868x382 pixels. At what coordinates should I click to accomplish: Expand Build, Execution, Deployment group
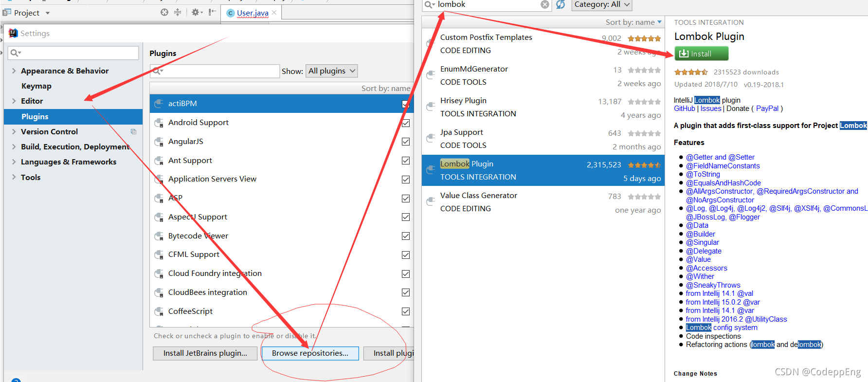[14, 146]
